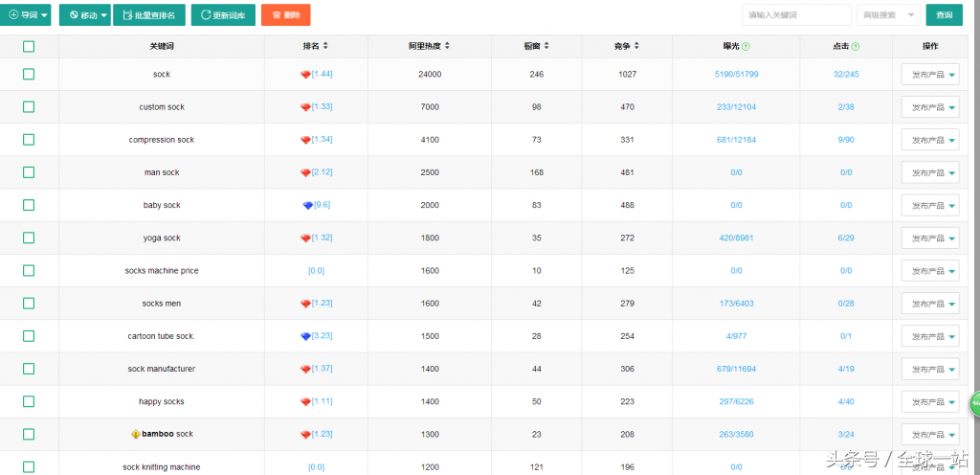Screen dimensions: 980x475
Task: Sort by 竞争 column arrows
Action: tap(636, 46)
